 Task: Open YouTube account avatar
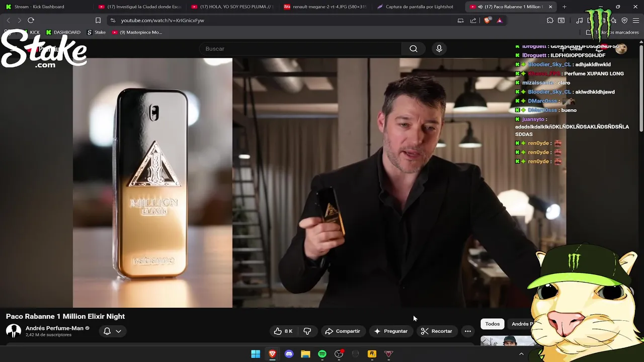click(x=621, y=49)
